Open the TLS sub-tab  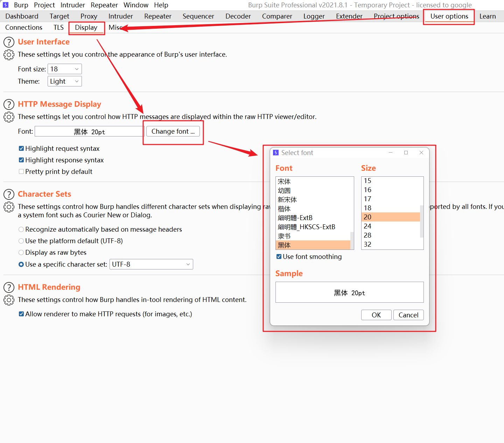pos(58,27)
